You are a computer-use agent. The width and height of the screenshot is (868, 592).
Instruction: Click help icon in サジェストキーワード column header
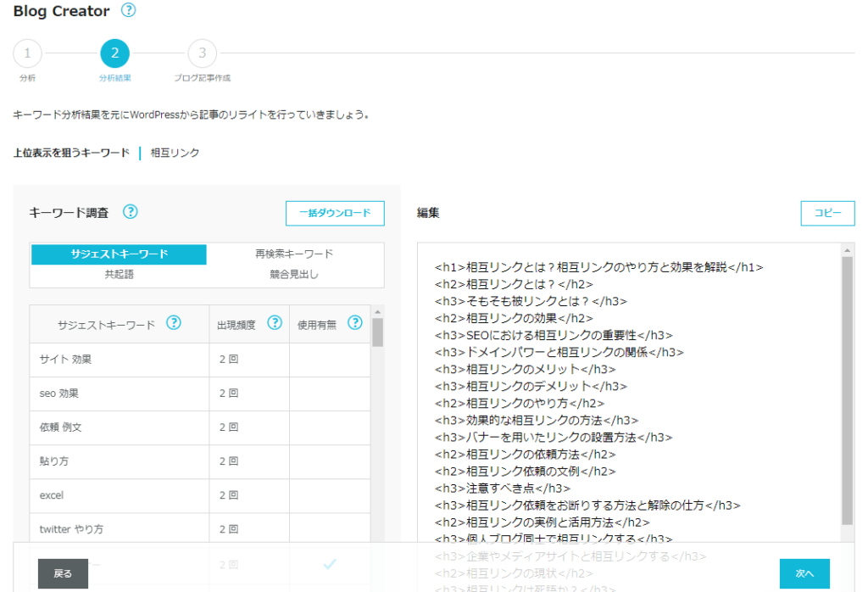174,322
